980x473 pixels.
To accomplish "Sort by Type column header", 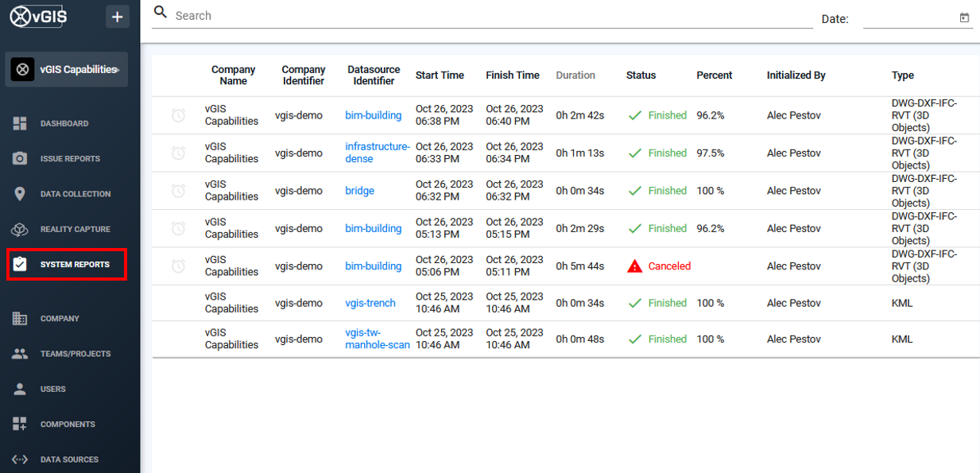I will pos(903,76).
